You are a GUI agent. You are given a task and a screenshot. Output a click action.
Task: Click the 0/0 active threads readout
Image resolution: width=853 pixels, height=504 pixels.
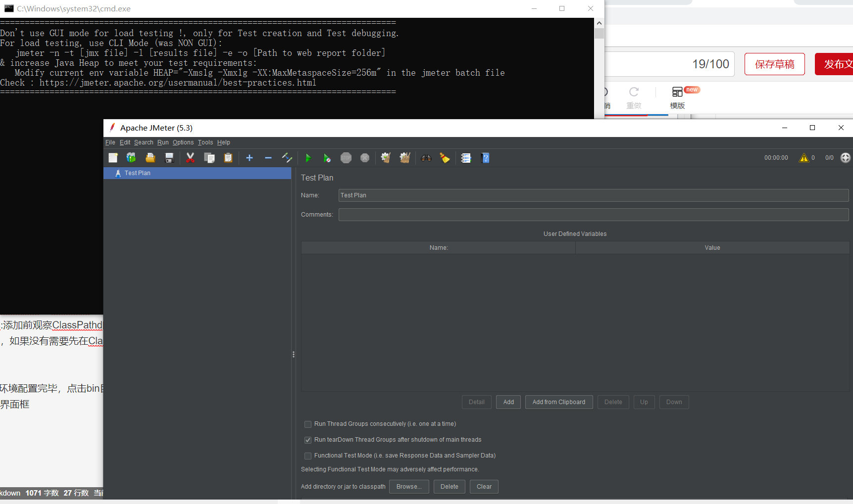point(829,158)
